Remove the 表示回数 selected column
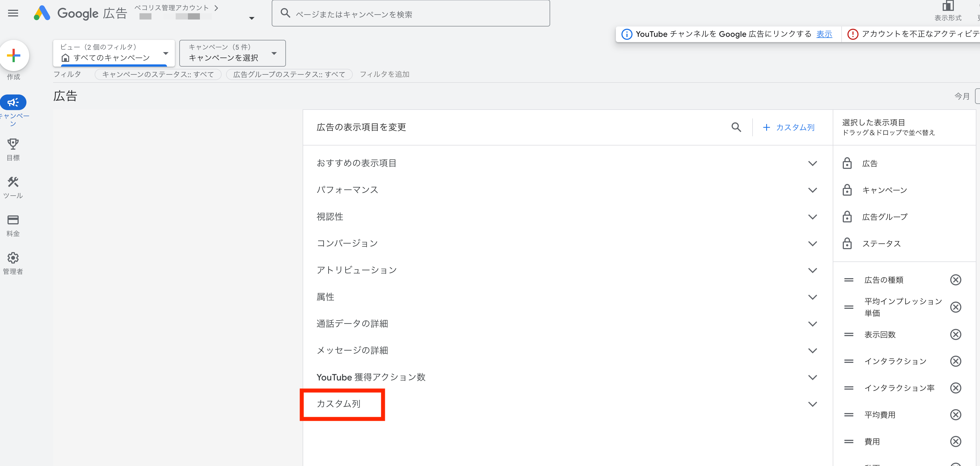 (955, 335)
